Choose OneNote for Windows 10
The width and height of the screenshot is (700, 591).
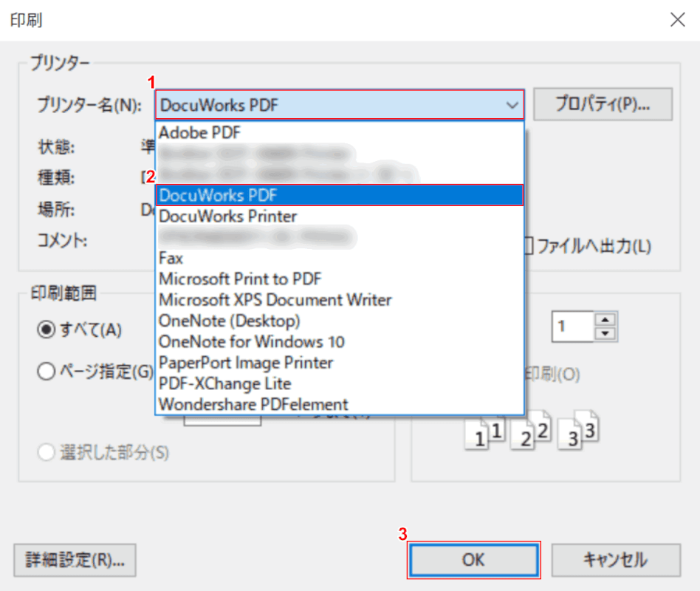(252, 342)
